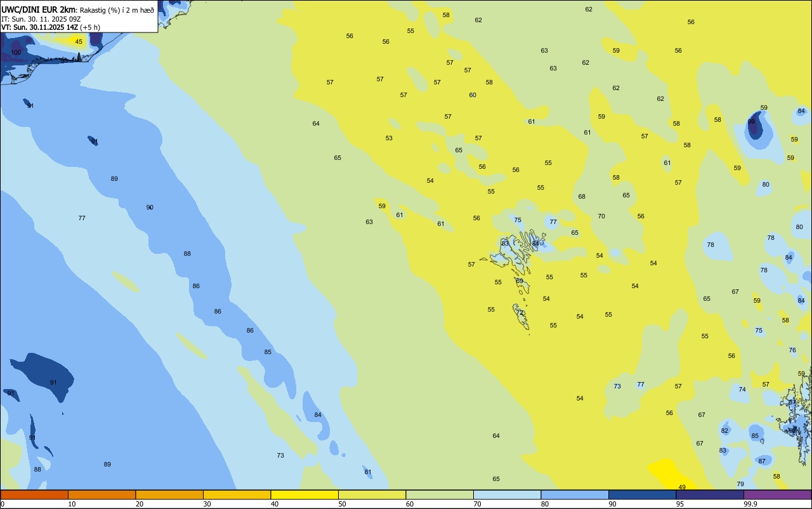
Task: Select the 40–50 bright yellow legend swatch
Action: 304,494
